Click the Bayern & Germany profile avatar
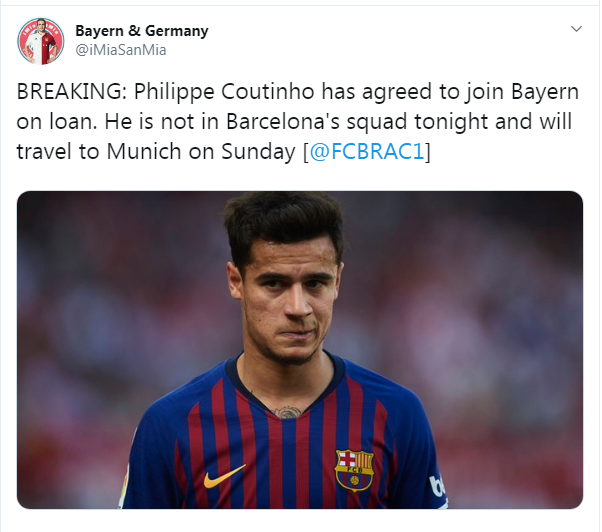Viewport: 602px width, 532px height. 40,40
